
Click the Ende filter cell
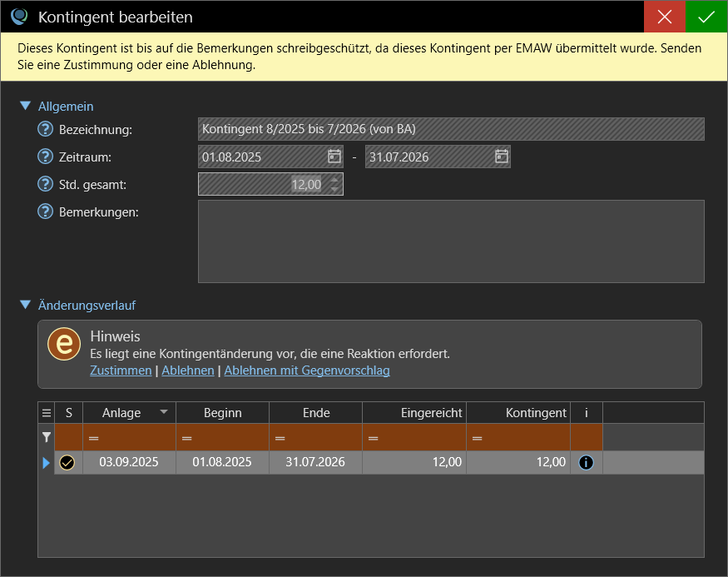(316, 437)
